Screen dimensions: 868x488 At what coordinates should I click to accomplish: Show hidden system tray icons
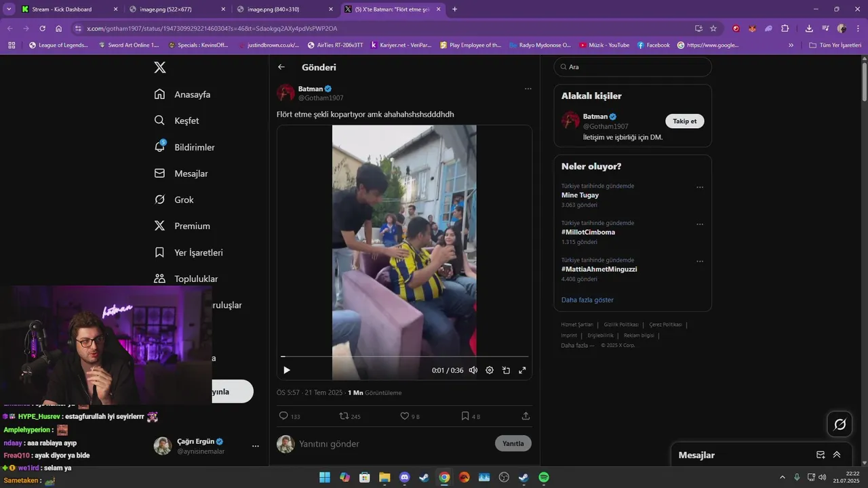783,477
